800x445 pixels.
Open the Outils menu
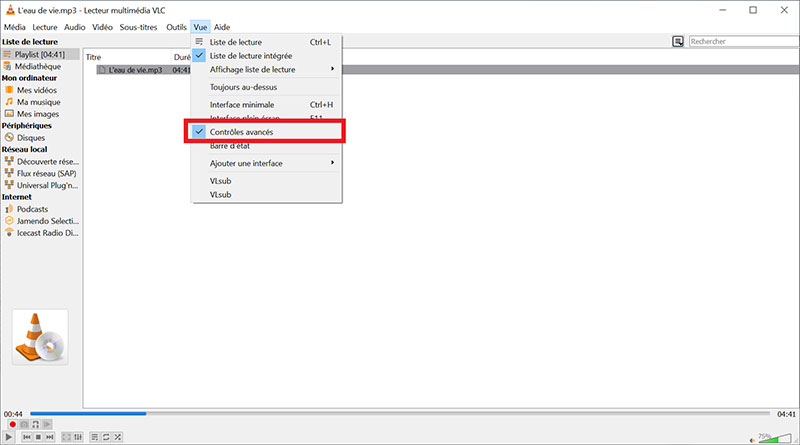[176, 27]
